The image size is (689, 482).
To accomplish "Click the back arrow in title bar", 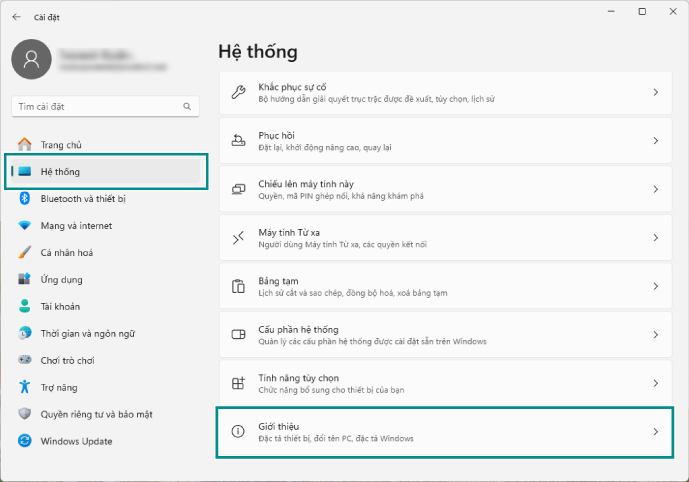I will (16, 16).
